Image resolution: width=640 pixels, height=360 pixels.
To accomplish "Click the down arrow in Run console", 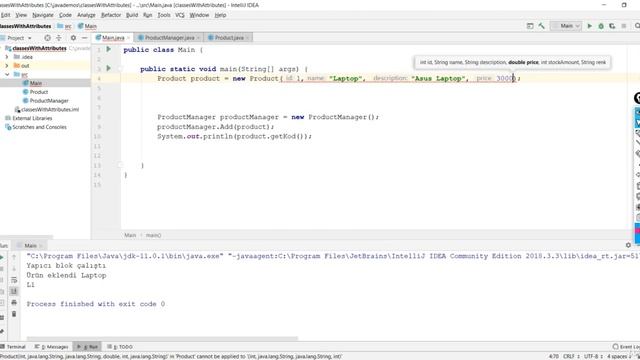I will point(14,269).
